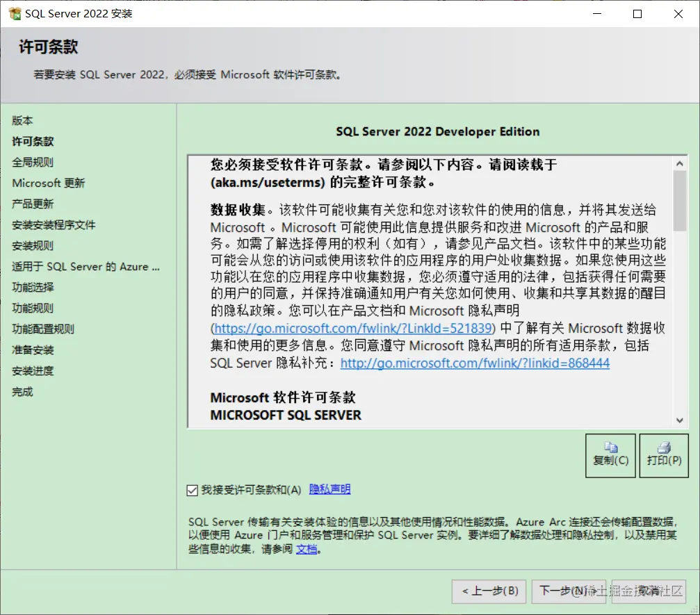Close the SQL Server 2022 setup window
700x615 pixels.
click(x=678, y=14)
